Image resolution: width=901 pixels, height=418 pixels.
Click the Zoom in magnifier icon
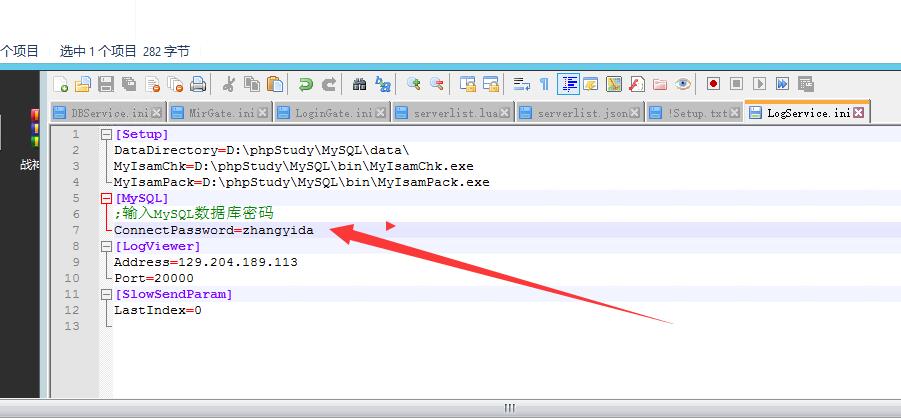[413, 85]
